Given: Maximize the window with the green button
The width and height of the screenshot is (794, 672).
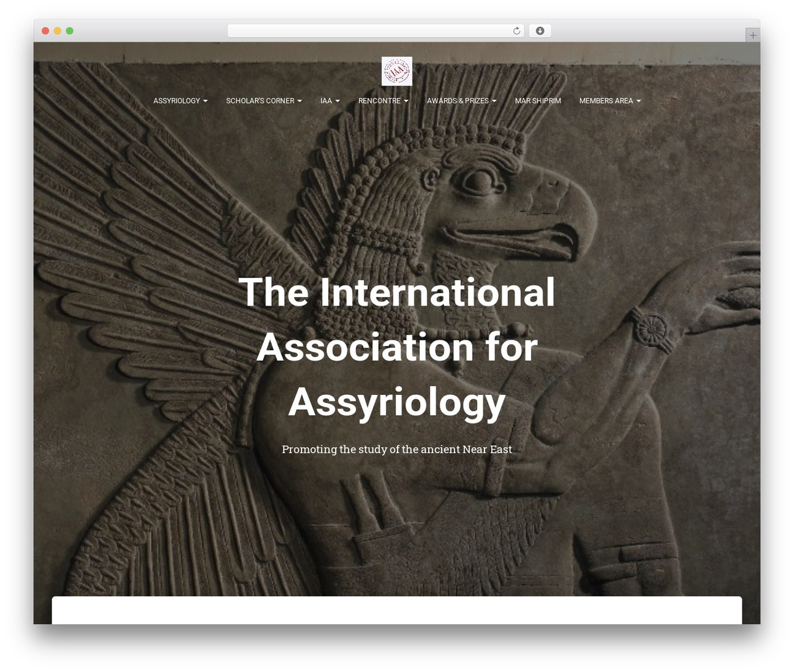Looking at the screenshot, I should (69, 31).
